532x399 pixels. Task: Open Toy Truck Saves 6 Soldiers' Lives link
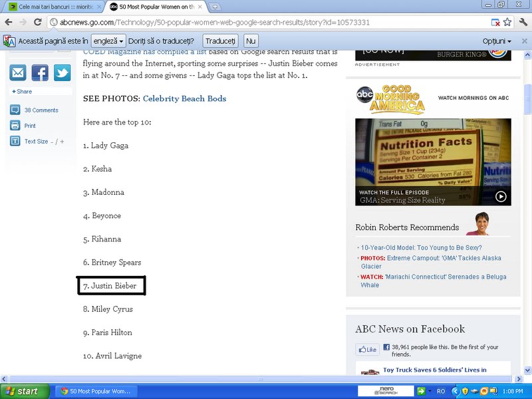pos(435,370)
